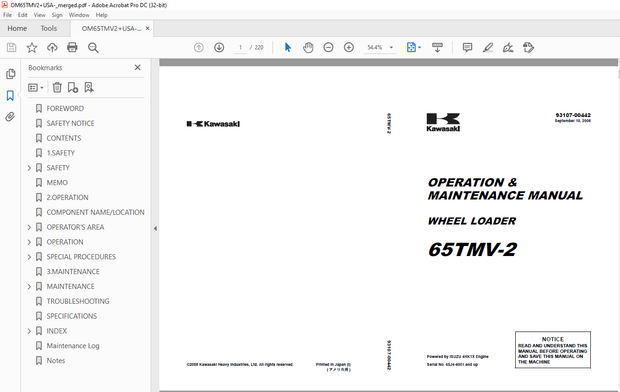Open attachments paperclip panel icon
Image resolution: width=620 pixels, height=392 pixels.
[x=10, y=117]
